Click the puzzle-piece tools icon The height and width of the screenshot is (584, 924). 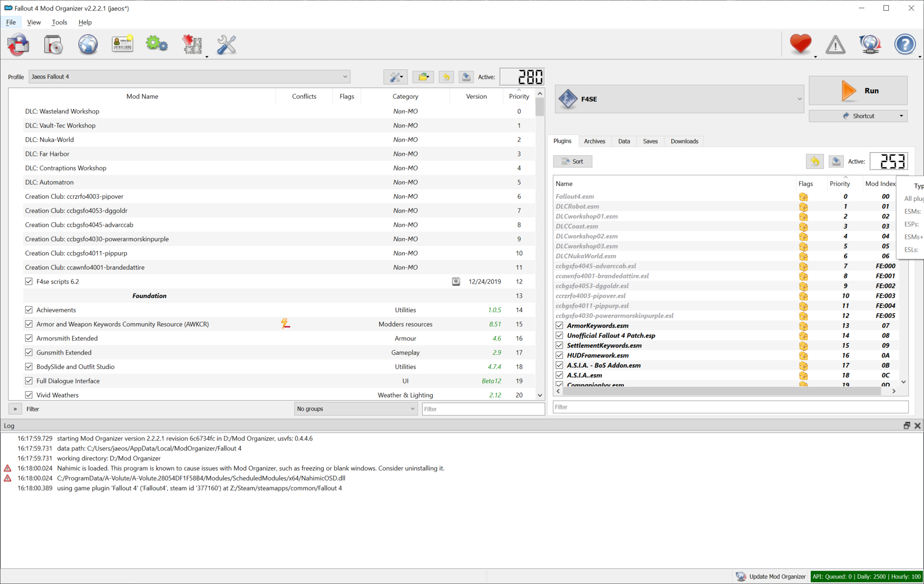(192, 45)
